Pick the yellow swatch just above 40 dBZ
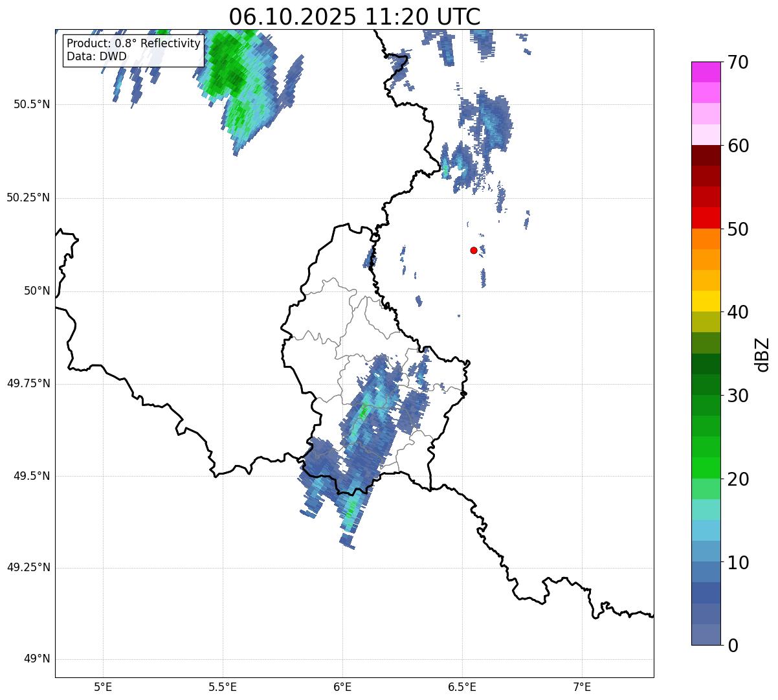The image size is (778, 700). 706,301
